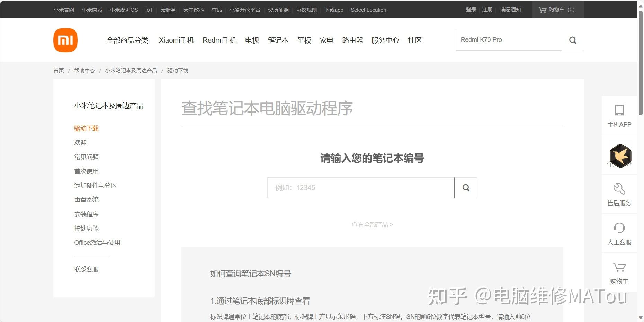Click the 天星数科 top link

tap(194, 10)
